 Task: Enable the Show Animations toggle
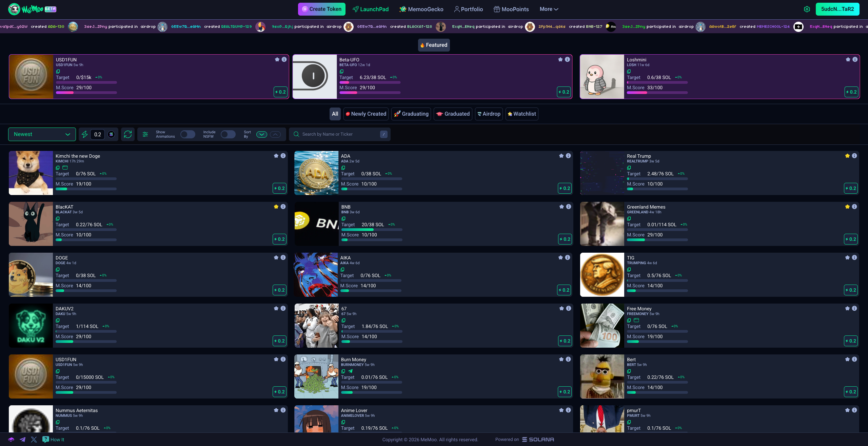point(188,134)
